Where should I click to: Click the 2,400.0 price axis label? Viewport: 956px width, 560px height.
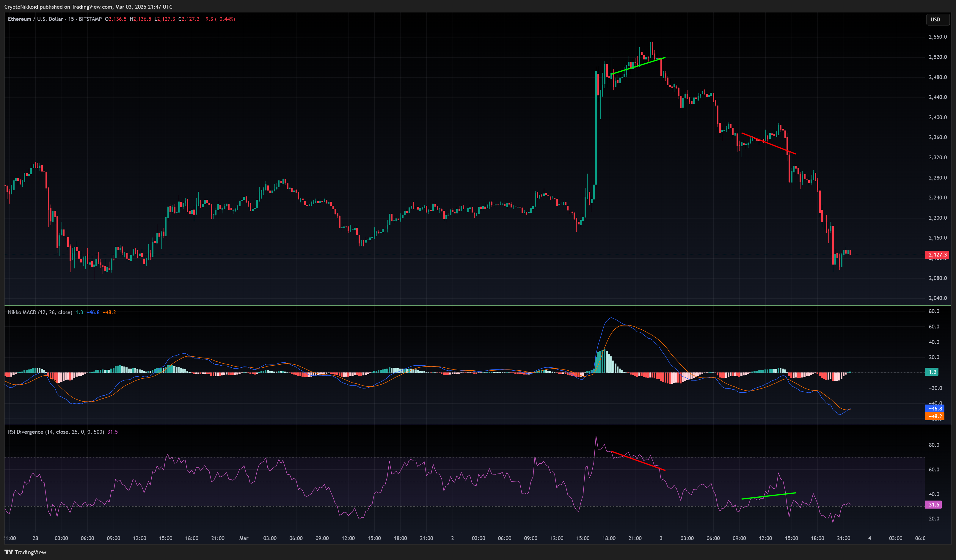938,117
